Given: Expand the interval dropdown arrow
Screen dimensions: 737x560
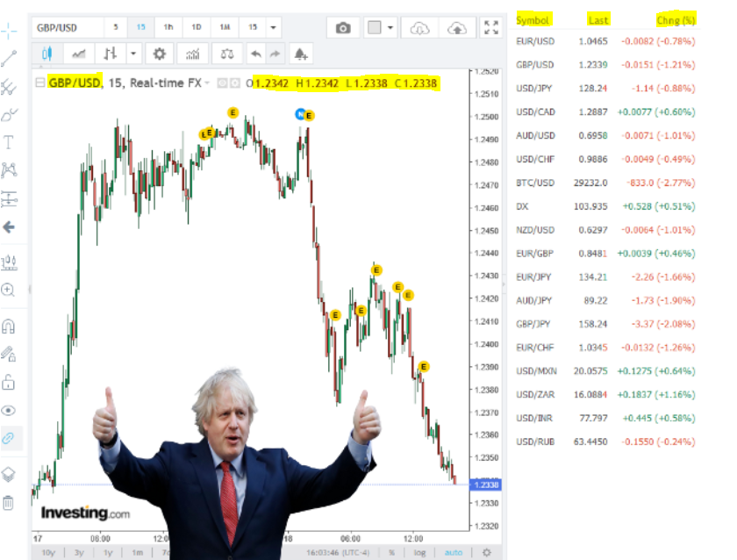Looking at the screenshot, I should coord(273,27).
